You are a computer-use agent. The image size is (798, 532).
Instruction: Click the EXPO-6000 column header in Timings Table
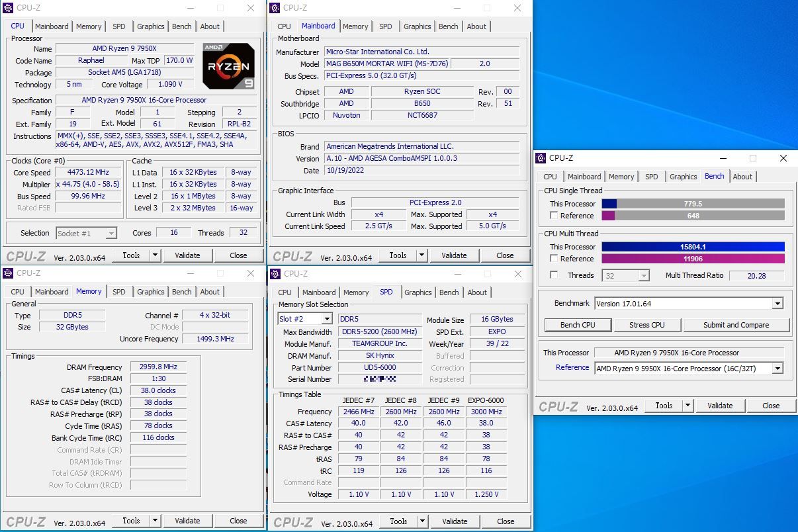pos(486,400)
